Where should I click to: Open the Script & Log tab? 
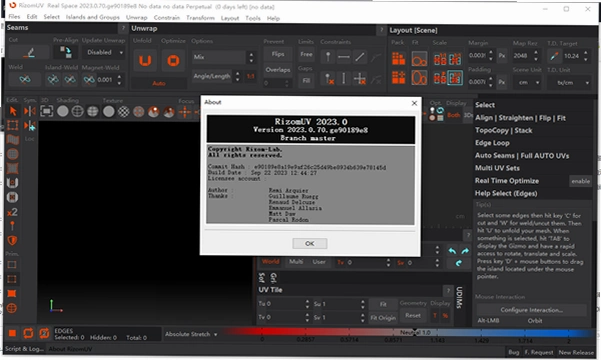point(25,349)
